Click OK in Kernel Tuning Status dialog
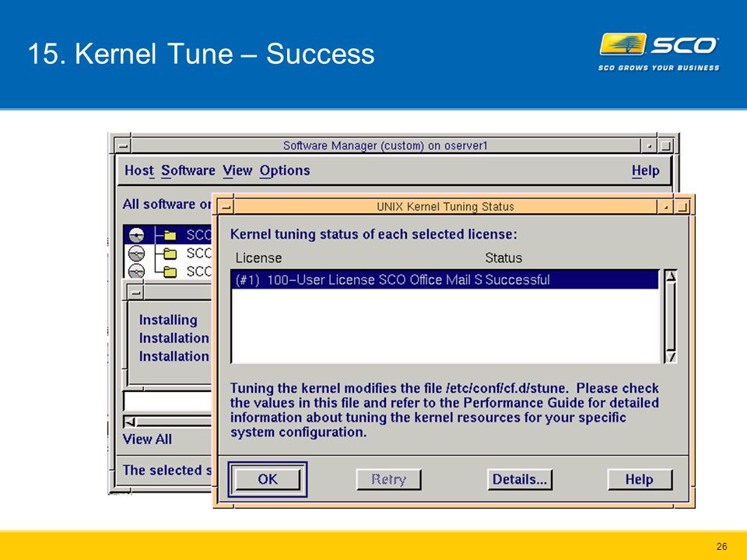The width and height of the screenshot is (747, 560). pyautogui.click(x=267, y=479)
